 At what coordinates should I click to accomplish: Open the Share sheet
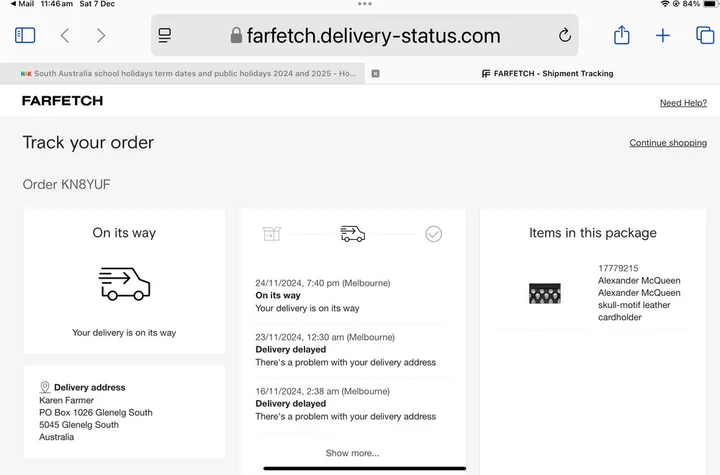click(622, 35)
